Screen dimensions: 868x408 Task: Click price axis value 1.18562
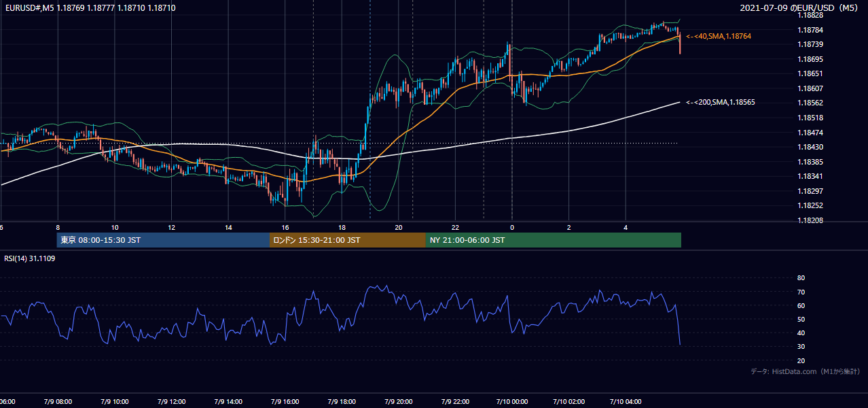point(810,103)
